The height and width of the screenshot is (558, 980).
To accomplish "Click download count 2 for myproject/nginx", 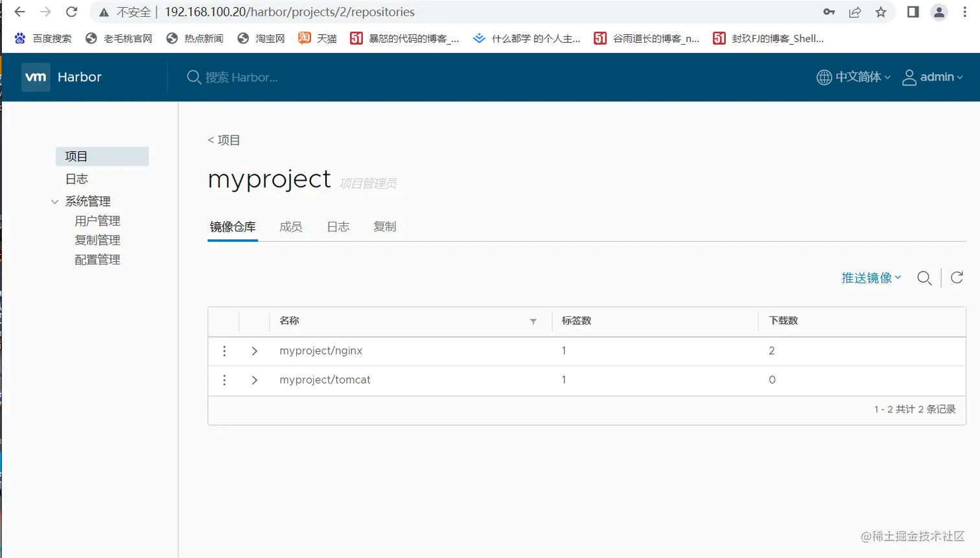I will [771, 351].
